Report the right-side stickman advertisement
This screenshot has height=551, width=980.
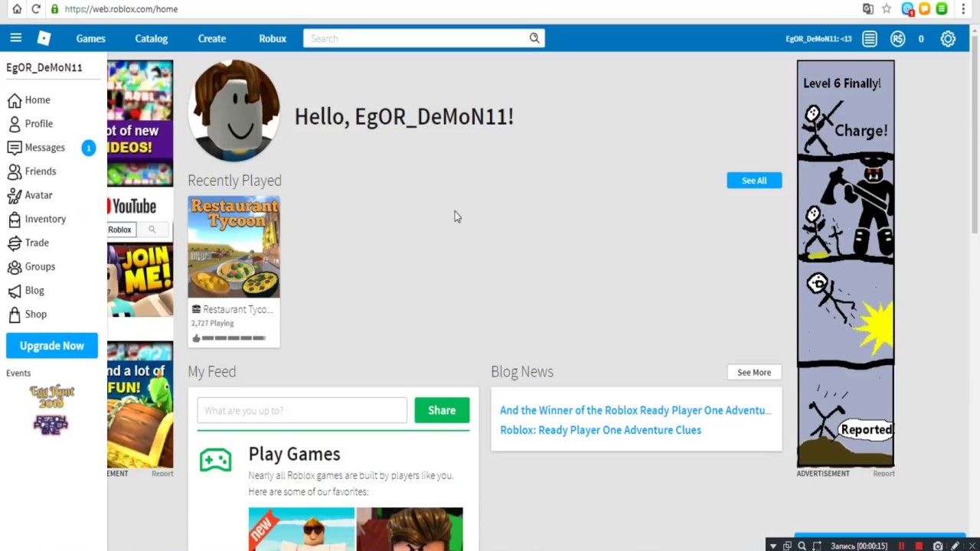click(x=884, y=474)
